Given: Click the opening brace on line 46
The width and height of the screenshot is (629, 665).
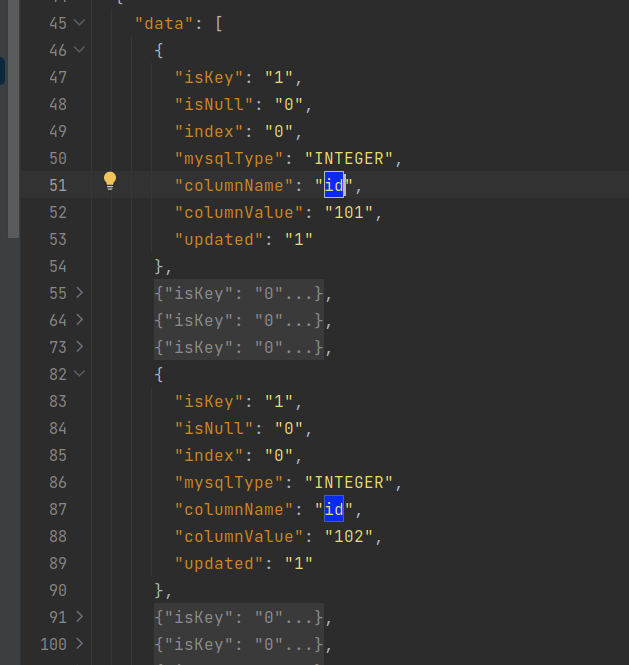Looking at the screenshot, I should coord(159,51).
